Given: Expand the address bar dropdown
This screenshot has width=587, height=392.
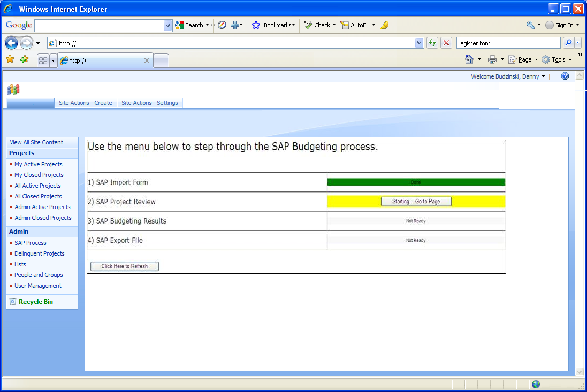Looking at the screenshot, I should [x=419, y=43].
